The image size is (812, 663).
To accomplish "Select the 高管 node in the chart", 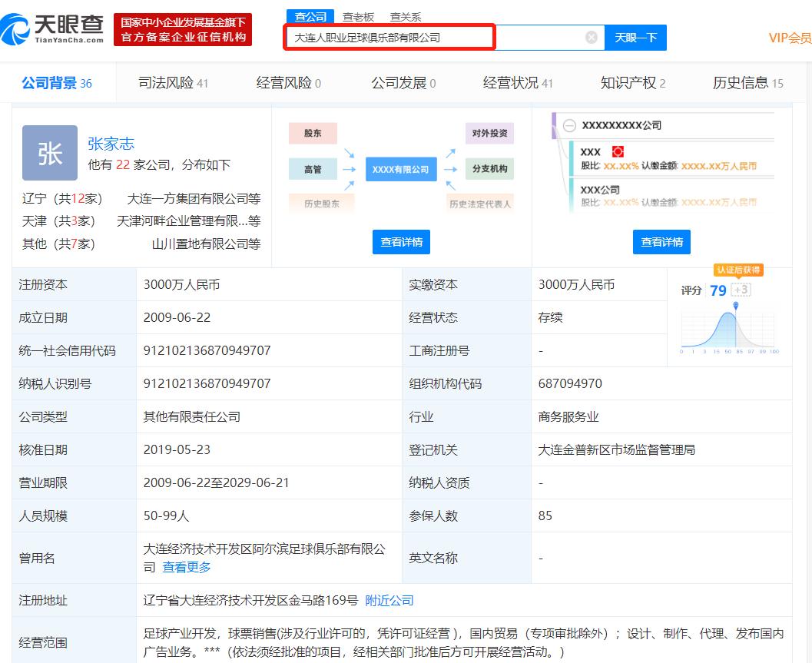I will [312, 169].
